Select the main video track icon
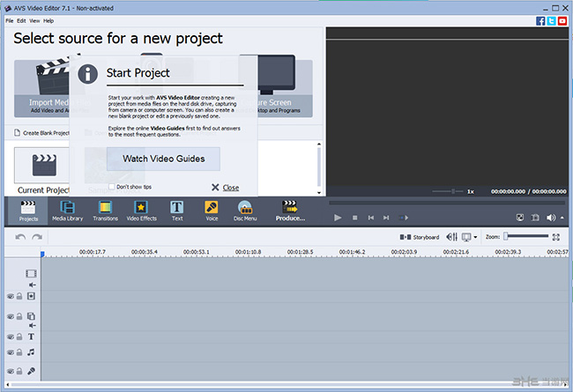The height and width of the screenshot is (392, 573). click(31, 273)
